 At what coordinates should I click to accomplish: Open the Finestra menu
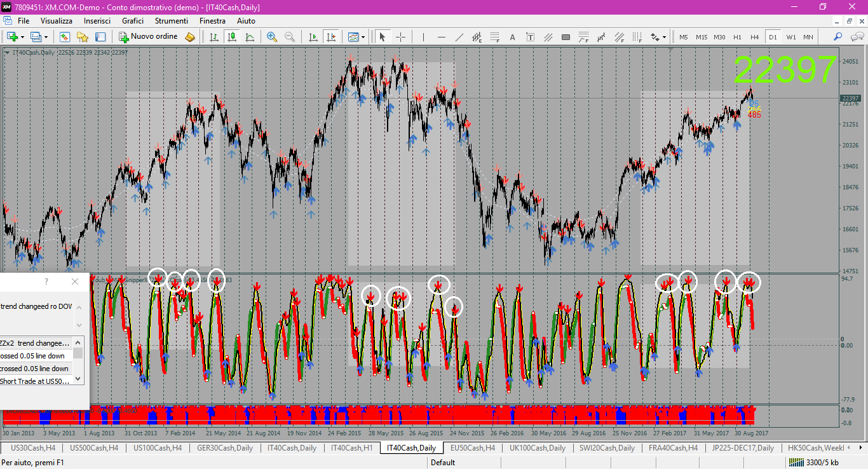pyautogui.click(x=212, y=21)
